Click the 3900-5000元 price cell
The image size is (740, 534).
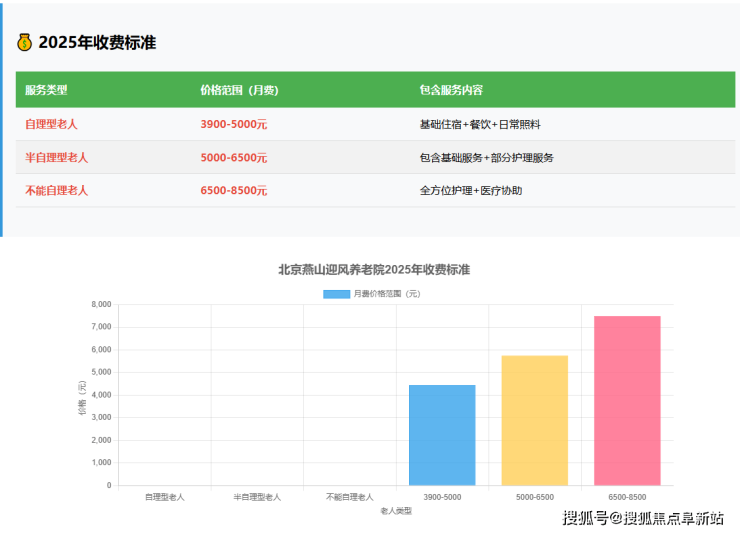(x=233, y=124)
